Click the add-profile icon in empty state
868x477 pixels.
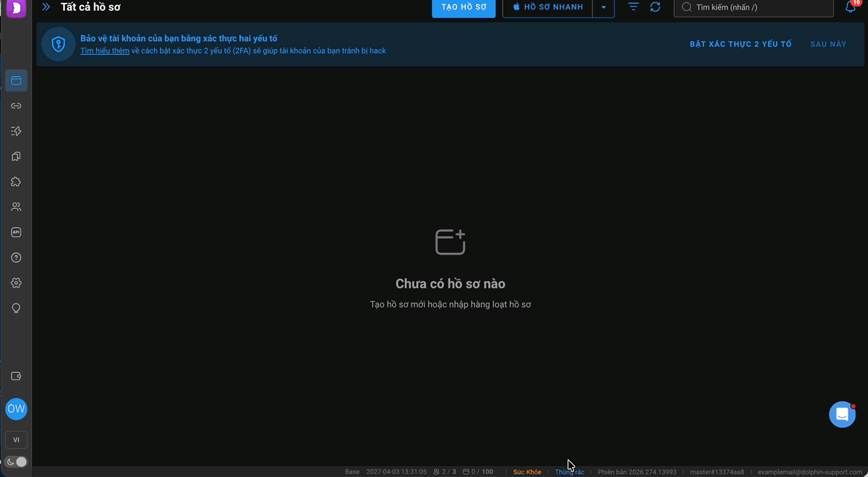coord(450,242)
